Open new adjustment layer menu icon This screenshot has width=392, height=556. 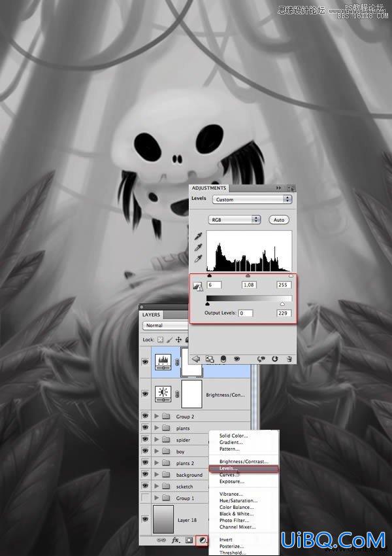(203, 540)
